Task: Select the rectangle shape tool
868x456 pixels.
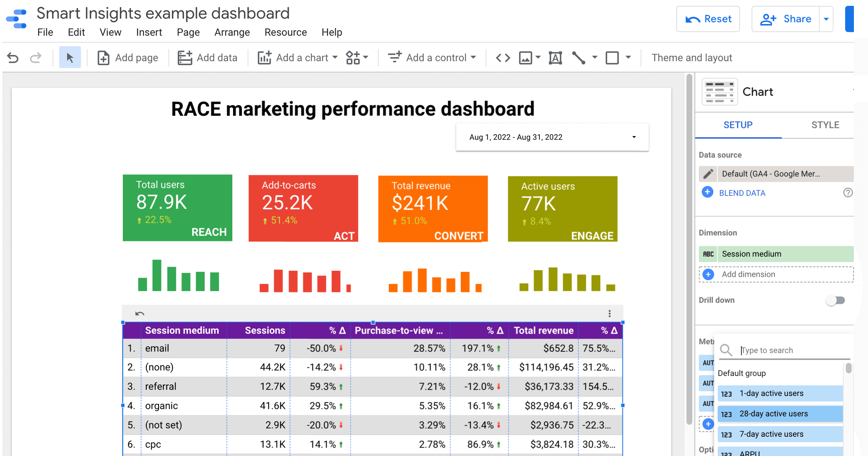Action: pos(612,58)
